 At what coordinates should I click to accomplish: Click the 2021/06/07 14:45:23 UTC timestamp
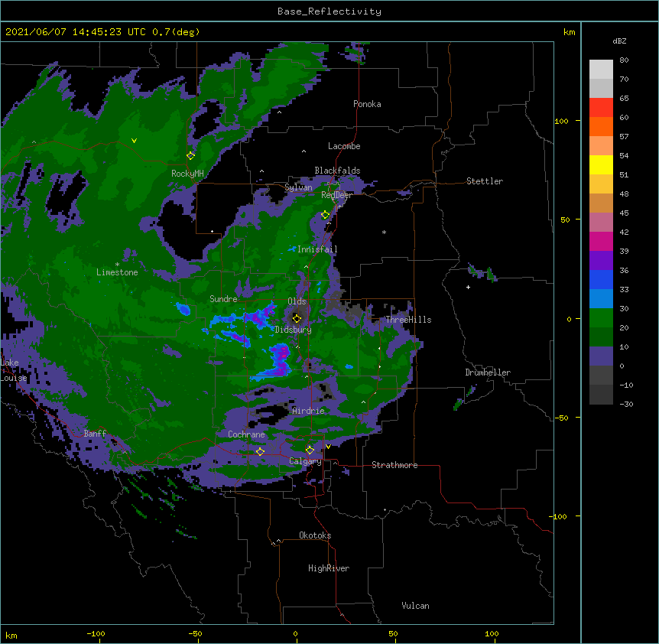(76, 32)
